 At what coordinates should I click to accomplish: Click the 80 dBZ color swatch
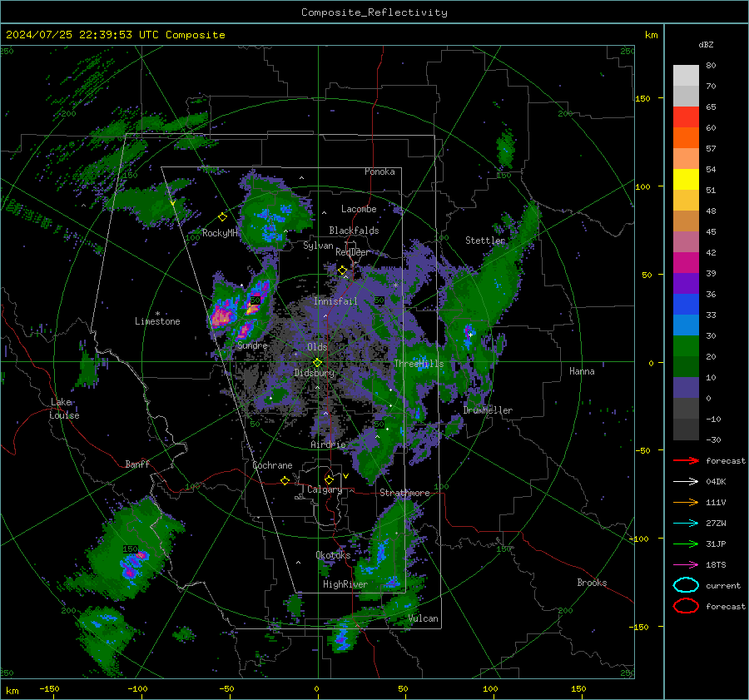tap(686, 75)
